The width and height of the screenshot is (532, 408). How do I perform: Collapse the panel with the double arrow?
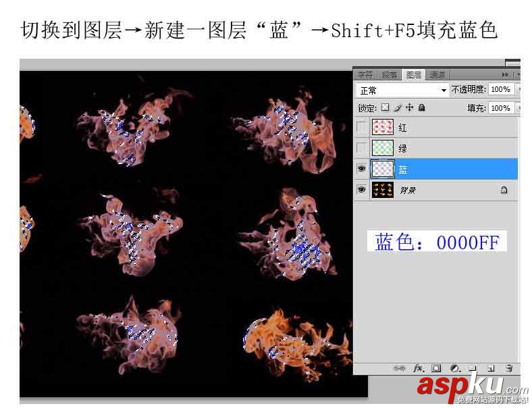tap(505, 75)
